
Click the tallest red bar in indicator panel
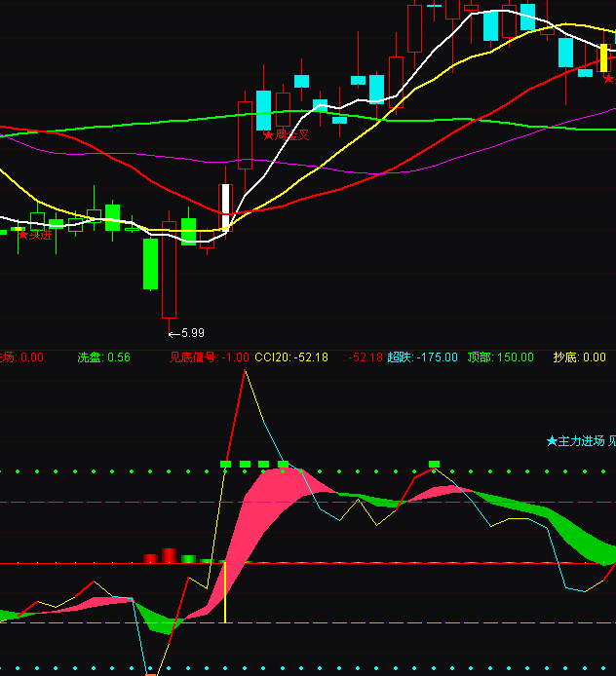(x=169, y=555)
